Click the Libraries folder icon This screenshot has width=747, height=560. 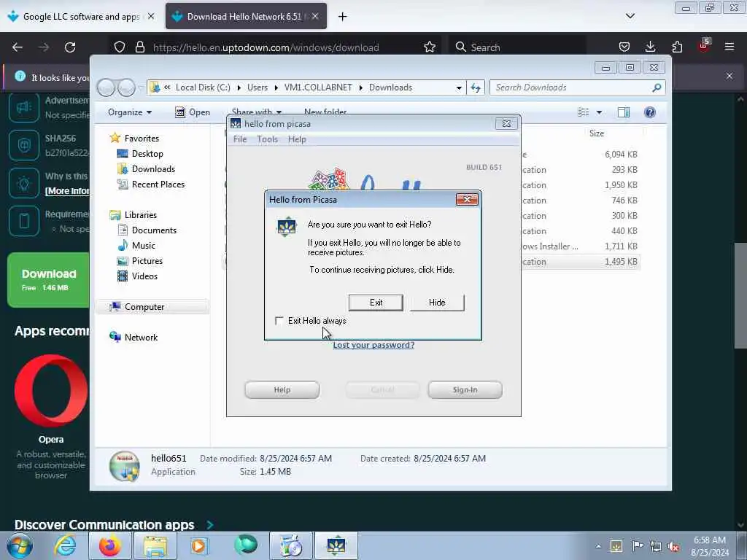(x=115, y=215)
